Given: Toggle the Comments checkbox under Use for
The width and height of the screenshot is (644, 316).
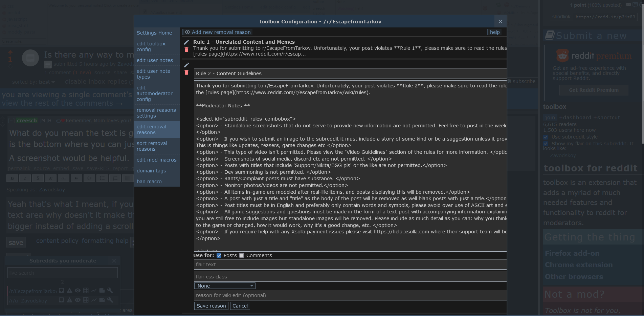Looking at the screenshot, I should pyautogui.click(x=242, y=255).
